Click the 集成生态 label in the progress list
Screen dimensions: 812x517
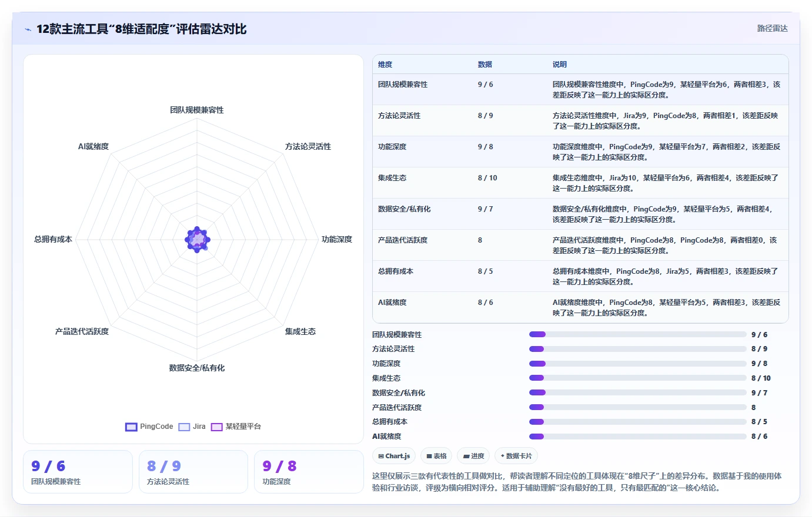pos(386,378)
